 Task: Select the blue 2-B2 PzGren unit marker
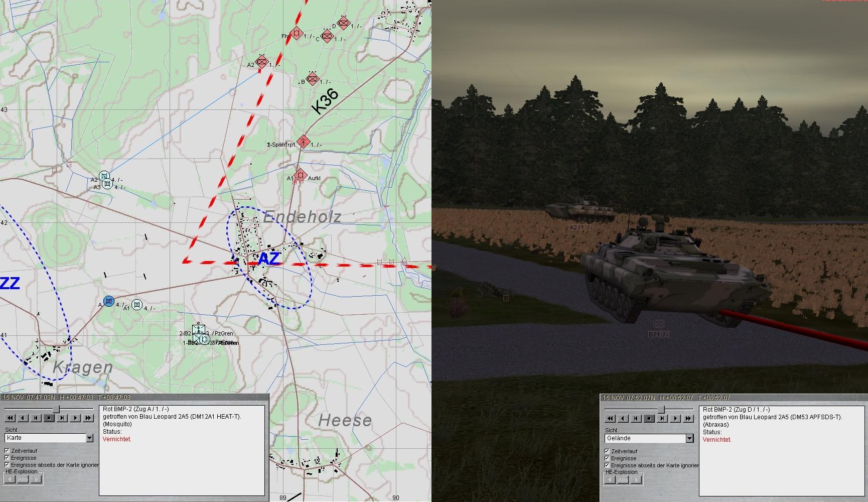[x=199, y=330]
